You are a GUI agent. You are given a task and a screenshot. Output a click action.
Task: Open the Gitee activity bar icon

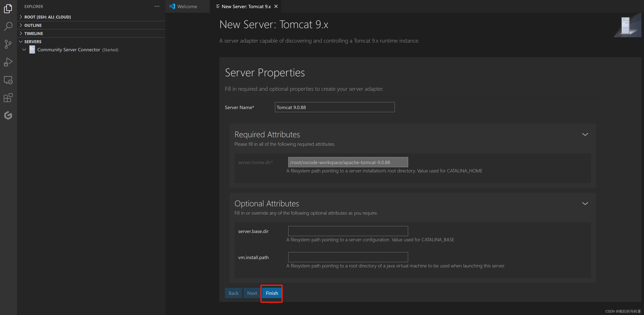(x=8, y=115)
